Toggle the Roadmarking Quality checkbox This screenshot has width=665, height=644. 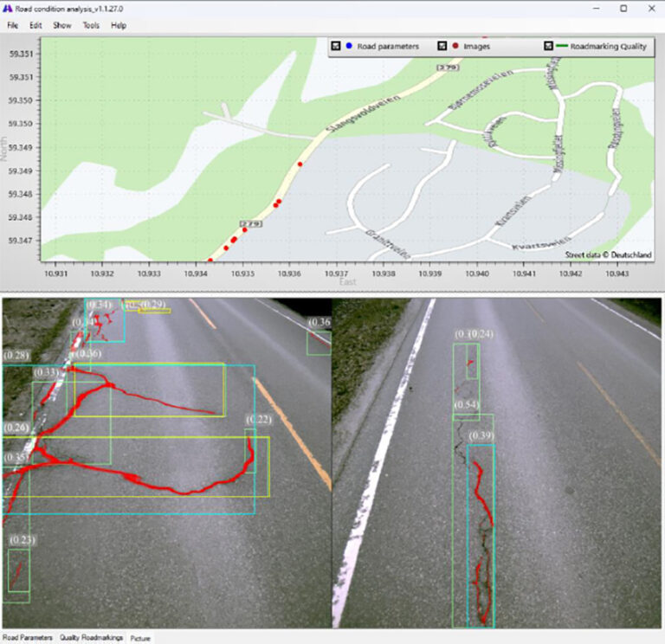point(548,46)
